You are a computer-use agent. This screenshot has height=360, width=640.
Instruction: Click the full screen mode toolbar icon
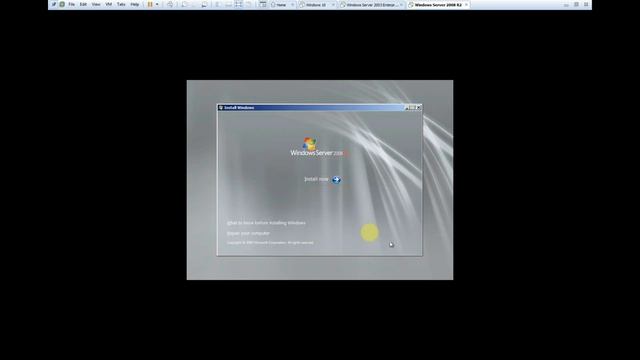239,4
